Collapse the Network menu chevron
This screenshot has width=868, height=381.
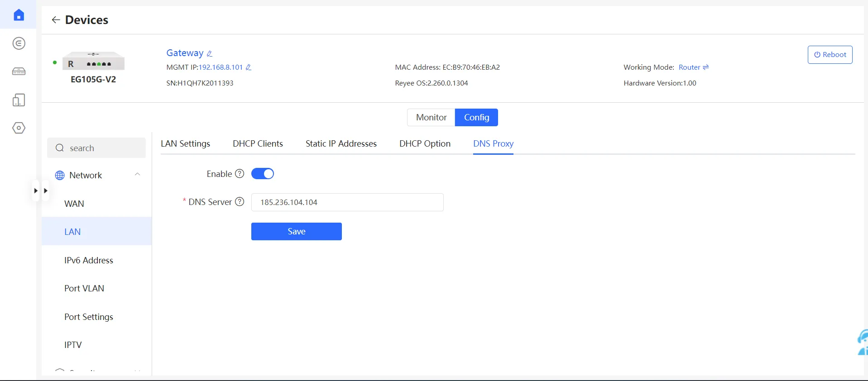138,174
